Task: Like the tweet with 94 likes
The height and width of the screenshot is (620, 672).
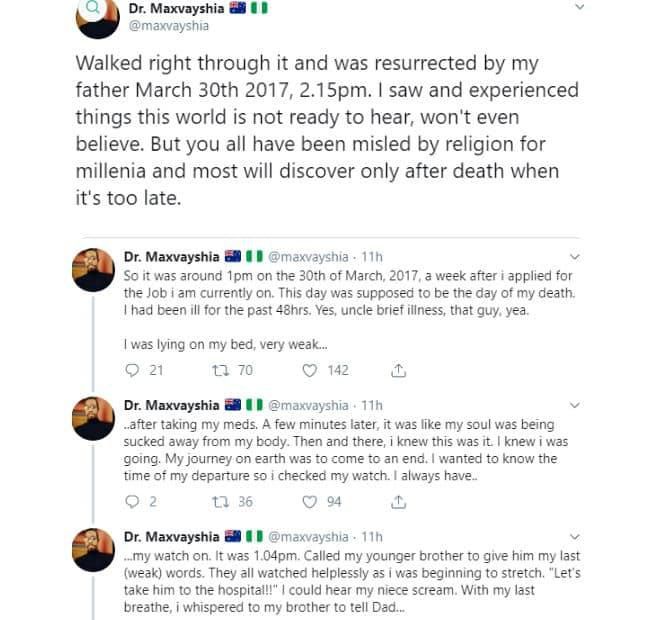Action: click(x=310, y=501)
